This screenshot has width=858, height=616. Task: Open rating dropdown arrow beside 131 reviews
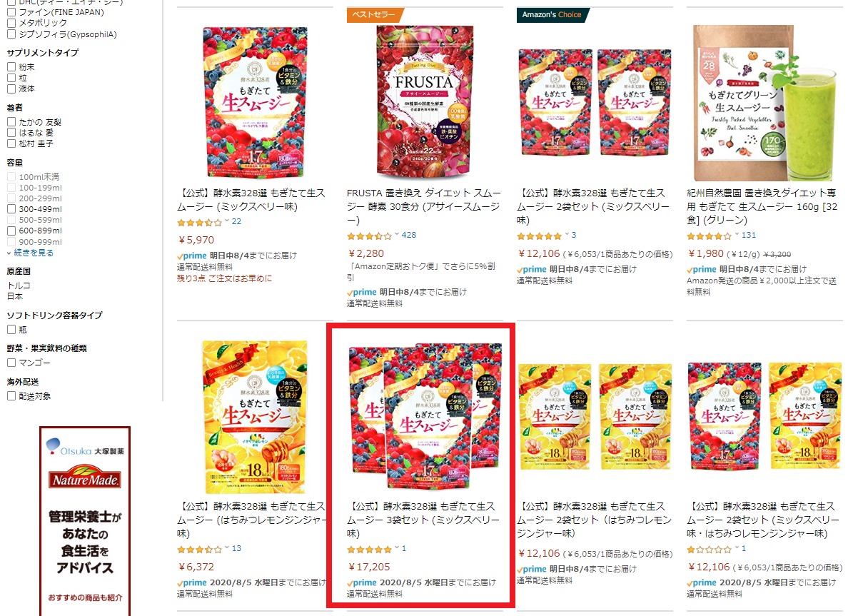[737, 235]
